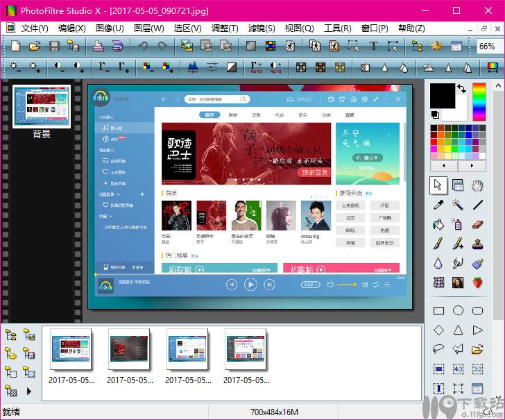505x420 pixels.
Task: Open the second dark red explorer thumbnail
Action: click(x=129, y=348)
